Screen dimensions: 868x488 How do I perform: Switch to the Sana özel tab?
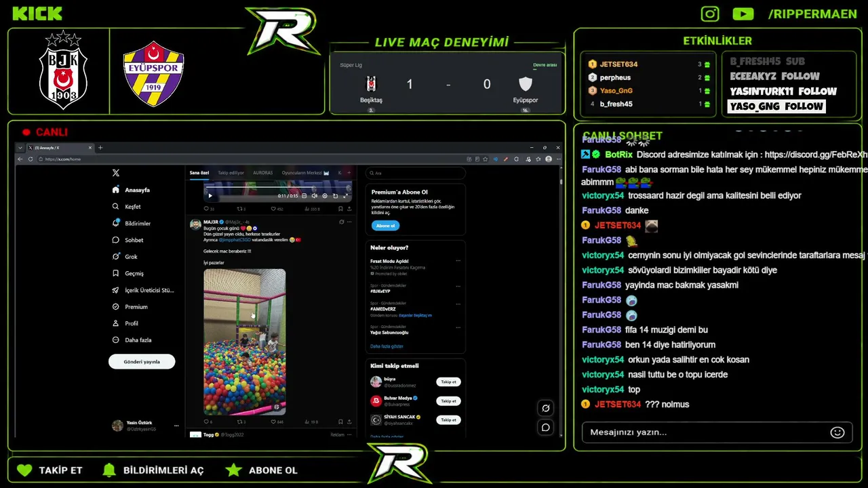point(199,173)
